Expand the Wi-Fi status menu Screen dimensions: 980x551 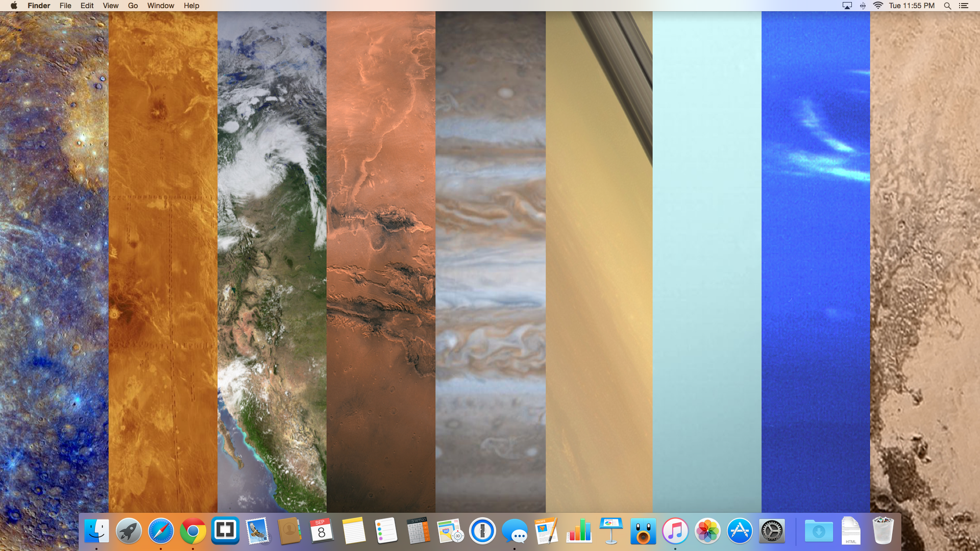(x=878, y=6)
